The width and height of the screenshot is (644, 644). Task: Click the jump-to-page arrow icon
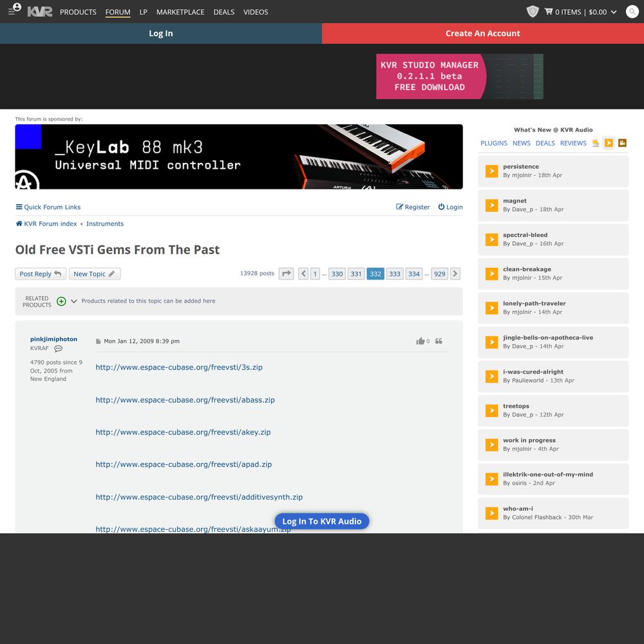tap(286, 274)
